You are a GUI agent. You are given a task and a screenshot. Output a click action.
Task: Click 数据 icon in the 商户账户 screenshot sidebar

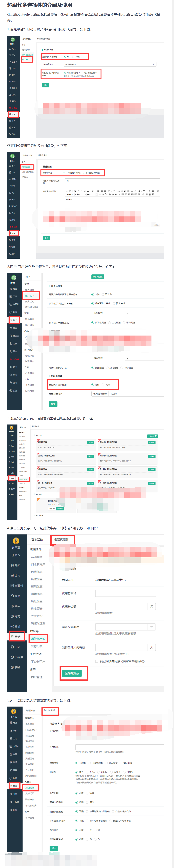[11, 312]
